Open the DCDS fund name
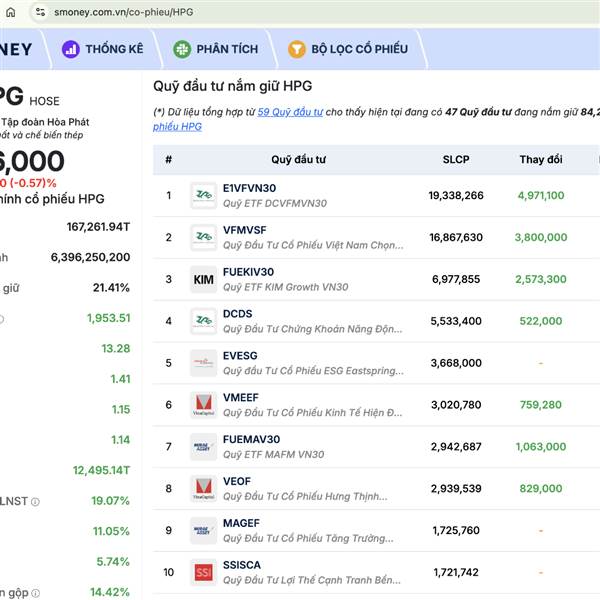The image size is (600, 600). pos(238,314)
